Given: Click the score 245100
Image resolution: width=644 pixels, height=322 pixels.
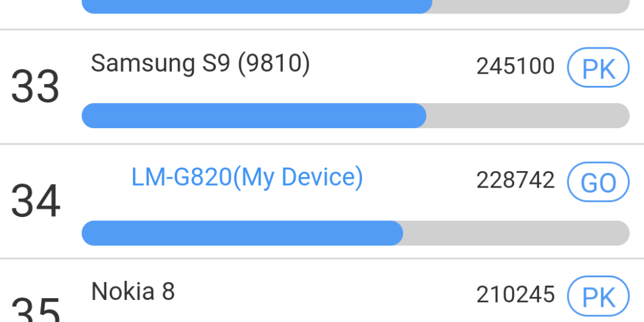Looking at the screenshot, I should (515, 66).
